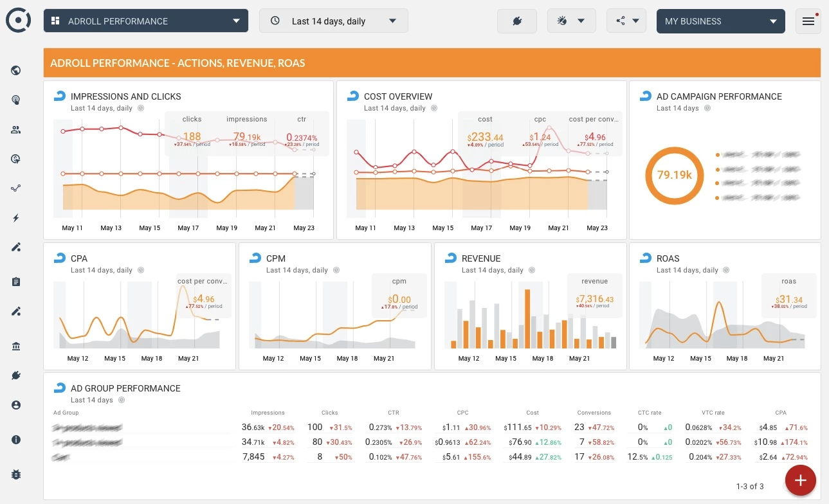Click the AdRoll logo on Impressions and Clicks widget
The width and height of the screenshot is (829, 504).
[59, 96]
